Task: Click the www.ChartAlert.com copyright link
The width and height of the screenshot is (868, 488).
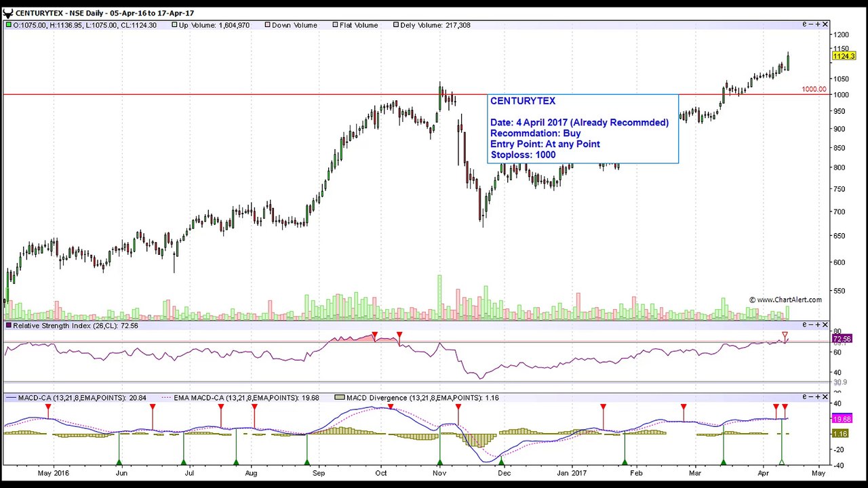Action: [x=785, y=300]
